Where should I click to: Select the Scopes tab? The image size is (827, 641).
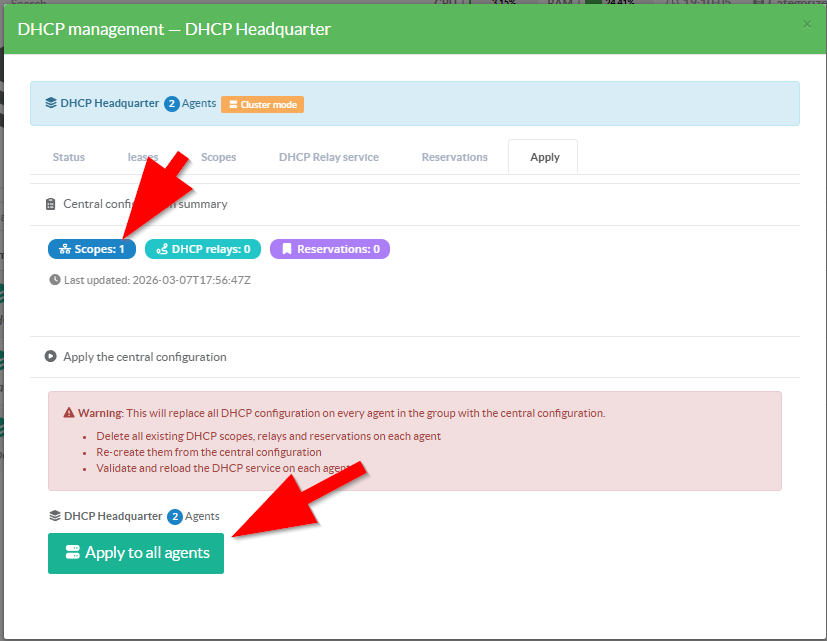point(218,157)
